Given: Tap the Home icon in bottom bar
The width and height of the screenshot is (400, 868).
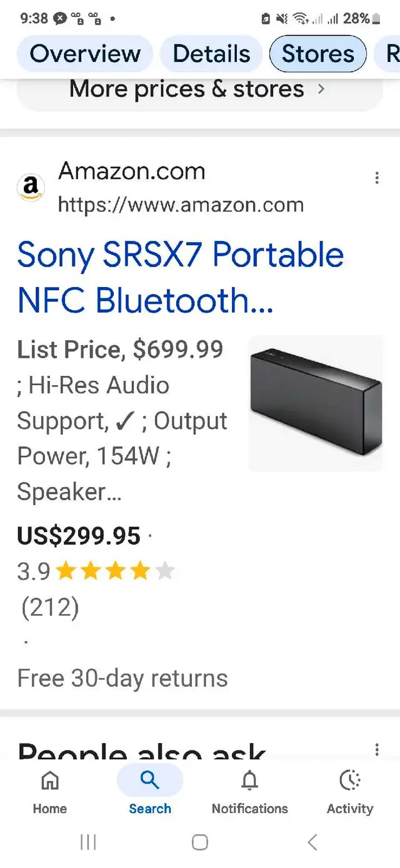Looking at the screenshot, I should [50, 780].
